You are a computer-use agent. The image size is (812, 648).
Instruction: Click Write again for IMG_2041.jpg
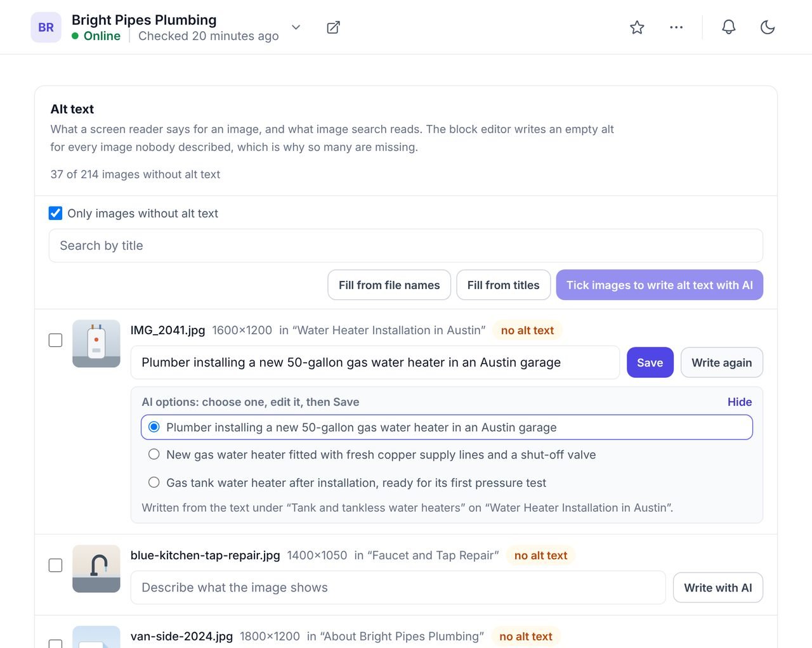point(722,363)
